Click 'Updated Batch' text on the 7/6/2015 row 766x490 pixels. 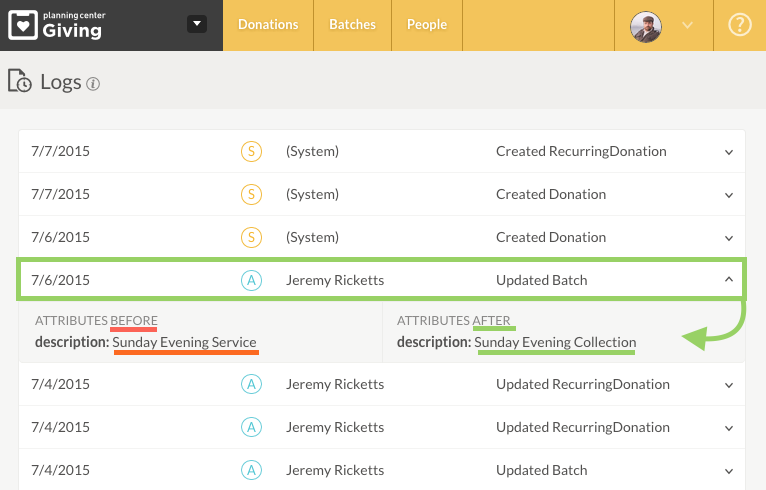541,280
